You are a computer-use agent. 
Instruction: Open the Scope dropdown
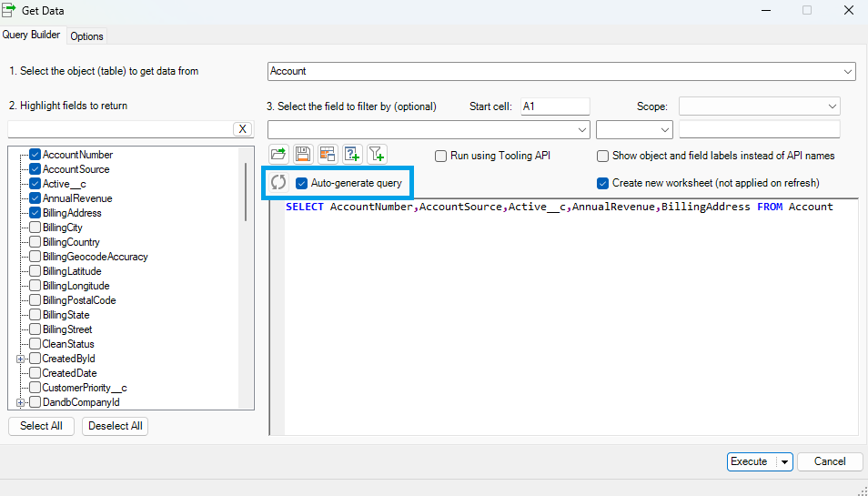coord(833,106)
